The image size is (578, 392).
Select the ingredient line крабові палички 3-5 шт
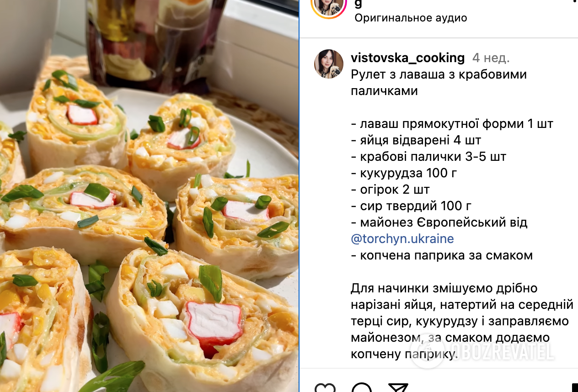click(x=428, y=156)
